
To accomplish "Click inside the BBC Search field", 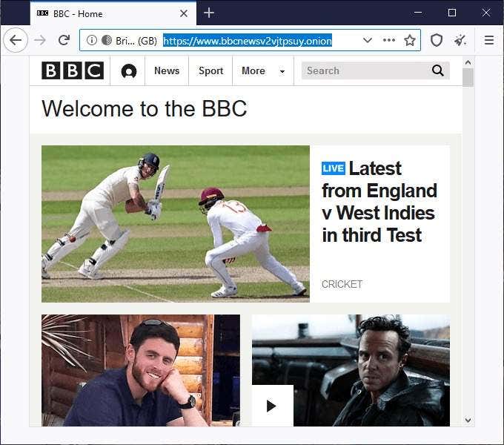I will coord(363,70).
